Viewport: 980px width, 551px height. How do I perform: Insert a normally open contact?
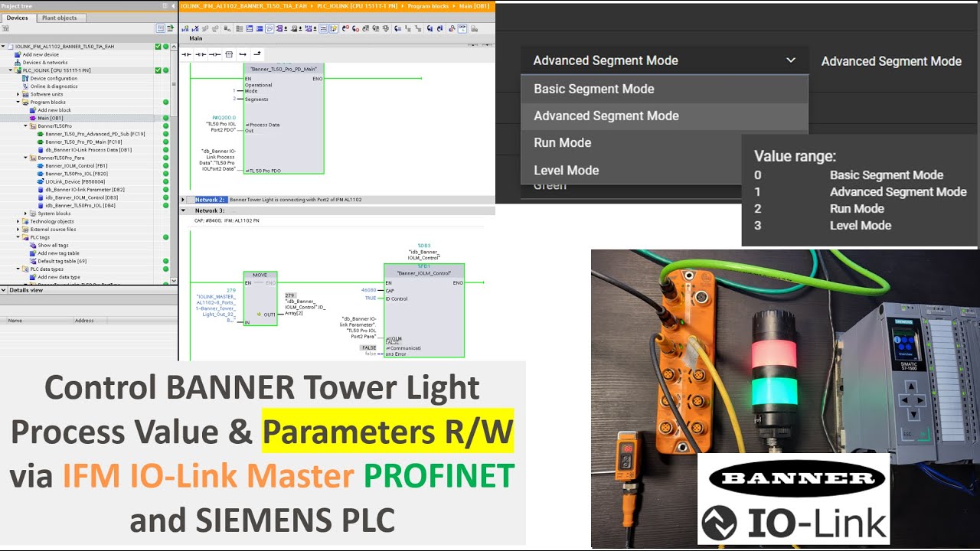pos(186,54)
